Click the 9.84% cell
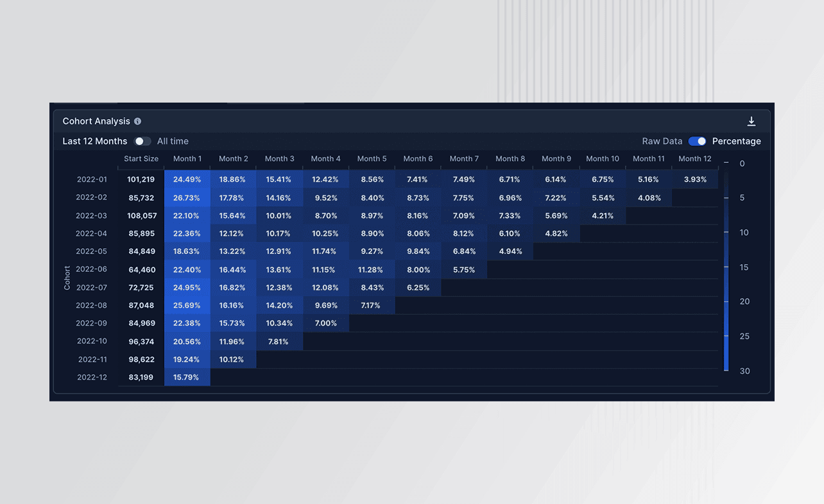824x504 pixels. [x=418, y=251]
